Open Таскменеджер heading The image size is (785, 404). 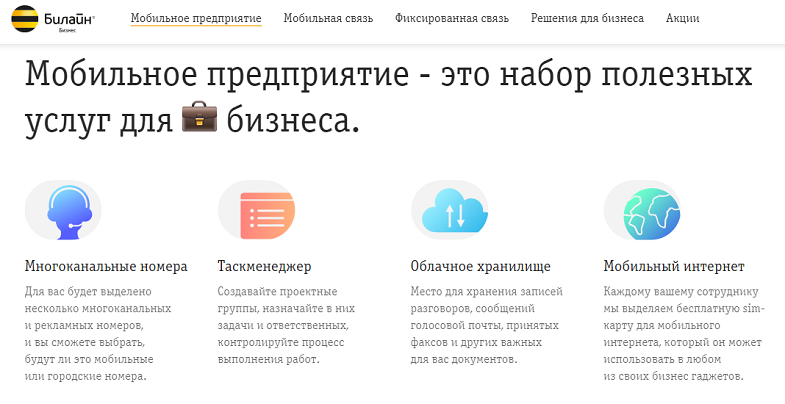coord(264,266)
